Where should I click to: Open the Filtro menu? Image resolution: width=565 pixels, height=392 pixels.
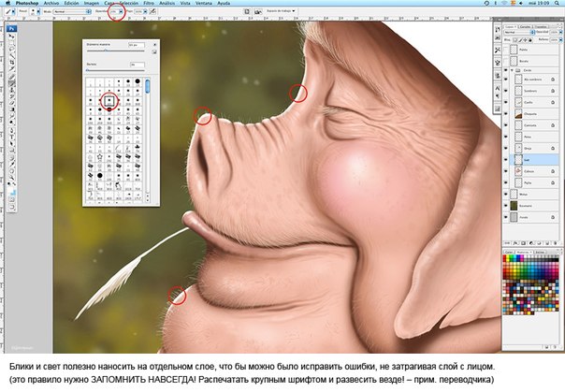point(149,3)
